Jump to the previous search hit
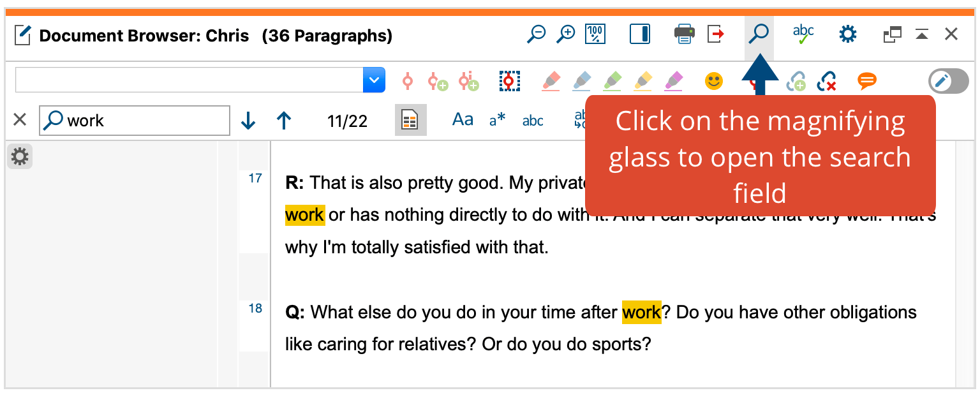The height and width of the screenshot is (400, 980). 284,121
